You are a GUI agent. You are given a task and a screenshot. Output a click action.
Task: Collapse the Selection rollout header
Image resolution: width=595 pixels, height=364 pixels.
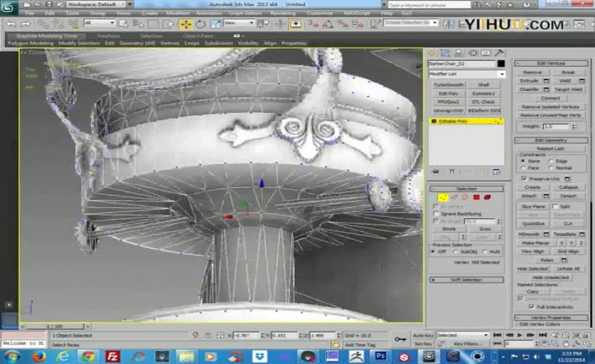466,189
